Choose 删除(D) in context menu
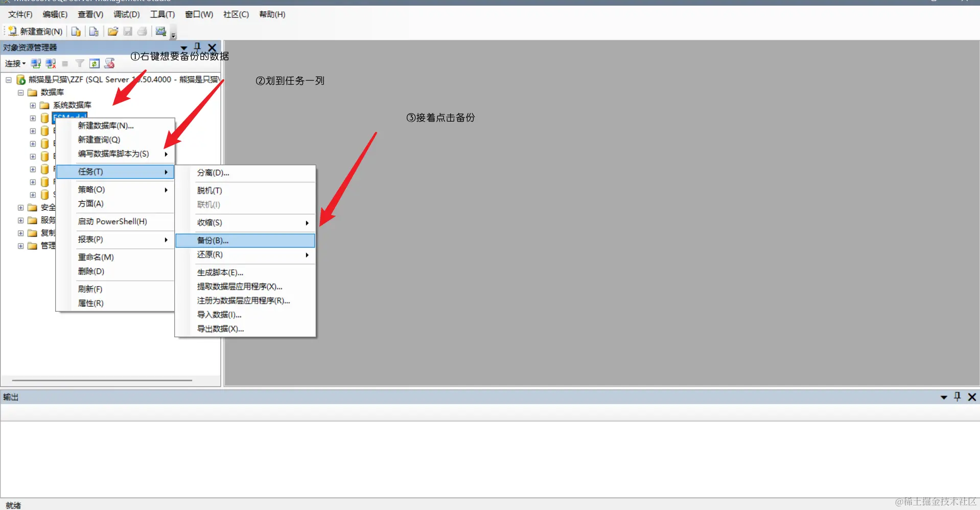Viewport: 980px width, 510px height. pos(115,271)
